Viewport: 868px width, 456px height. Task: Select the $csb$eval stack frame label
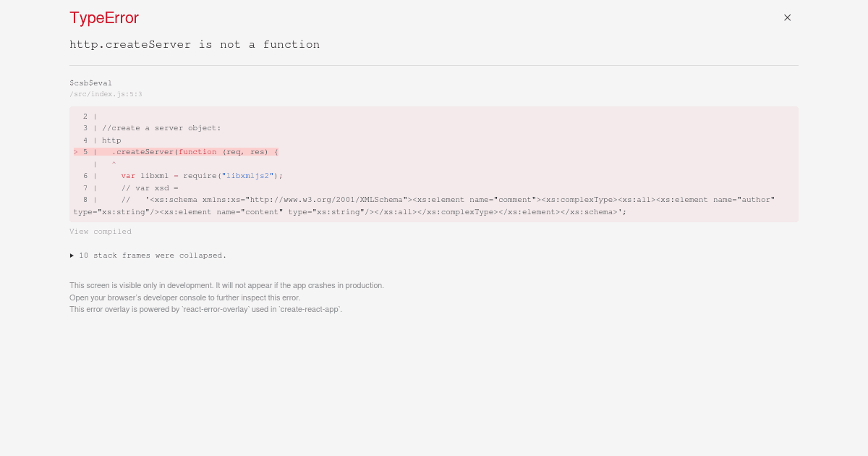point(90,83)
